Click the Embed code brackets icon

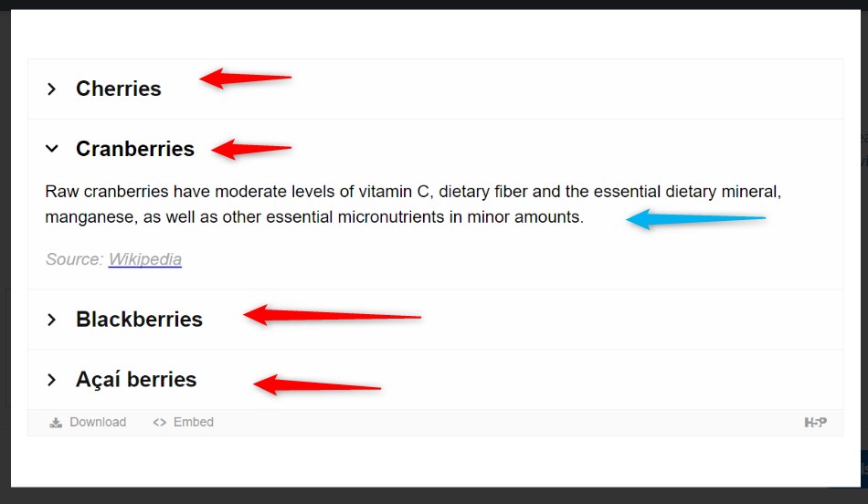coord(159,423)
